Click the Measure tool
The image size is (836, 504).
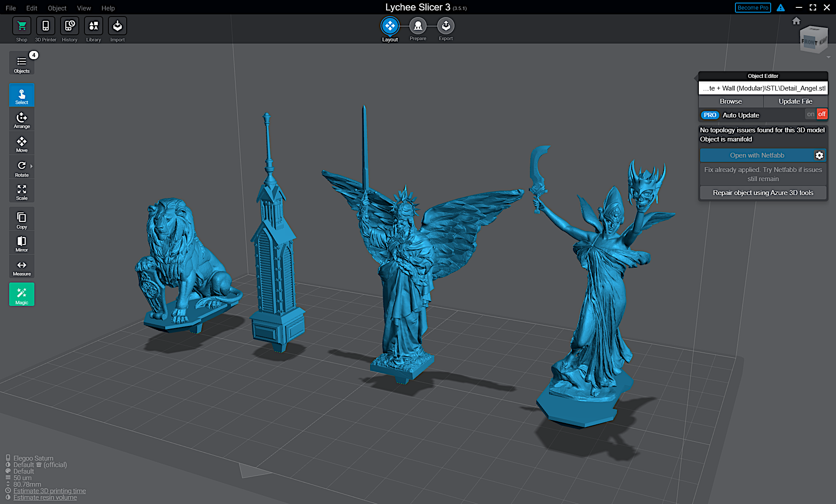[22, 268]
